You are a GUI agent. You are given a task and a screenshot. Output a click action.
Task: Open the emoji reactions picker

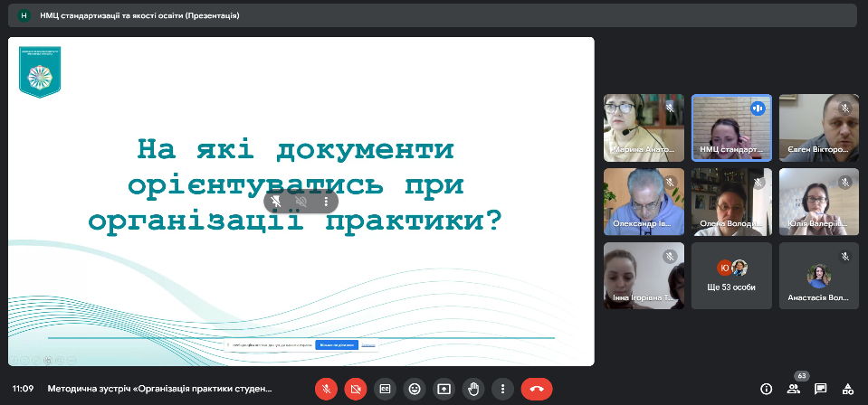coord(415,389)
